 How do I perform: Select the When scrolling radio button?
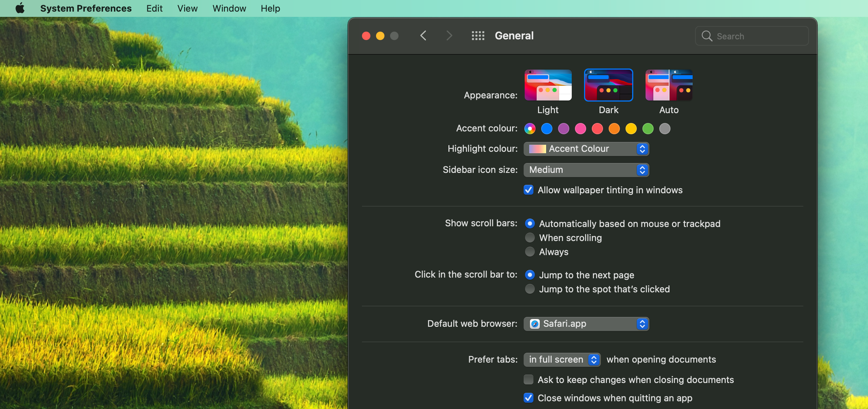click(530, 238)
